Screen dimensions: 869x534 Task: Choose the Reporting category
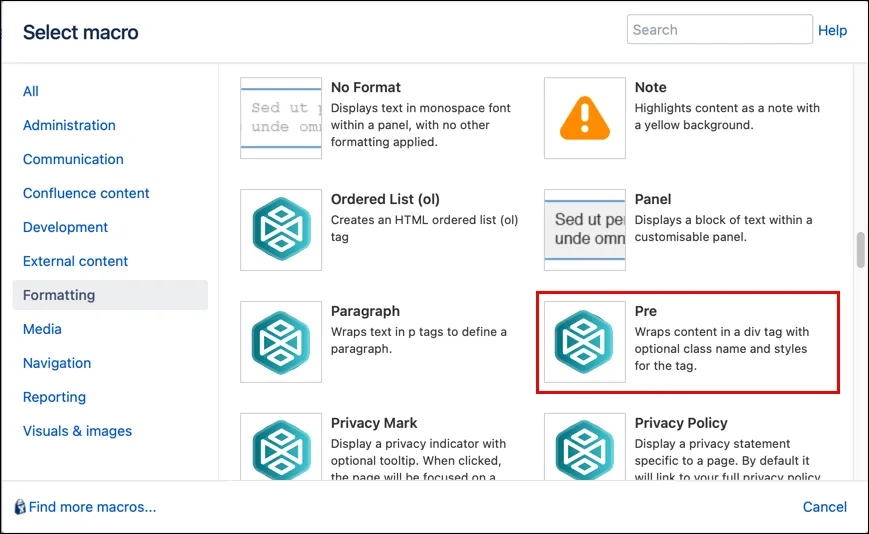point(54,397)
